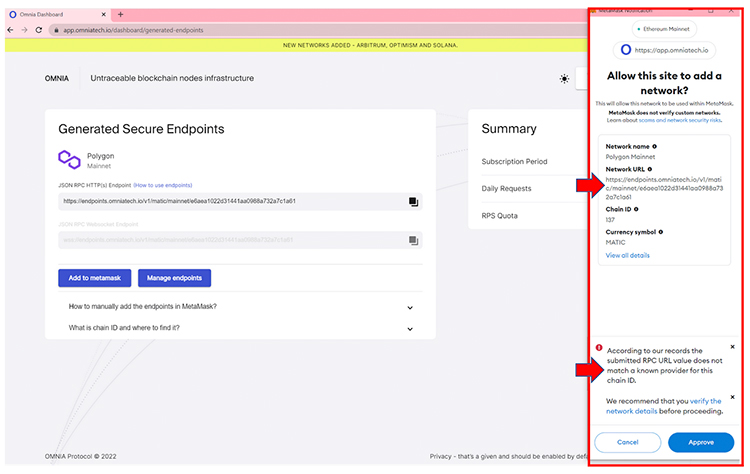Toggle light/dark theme sun icon

click(564, 79)
